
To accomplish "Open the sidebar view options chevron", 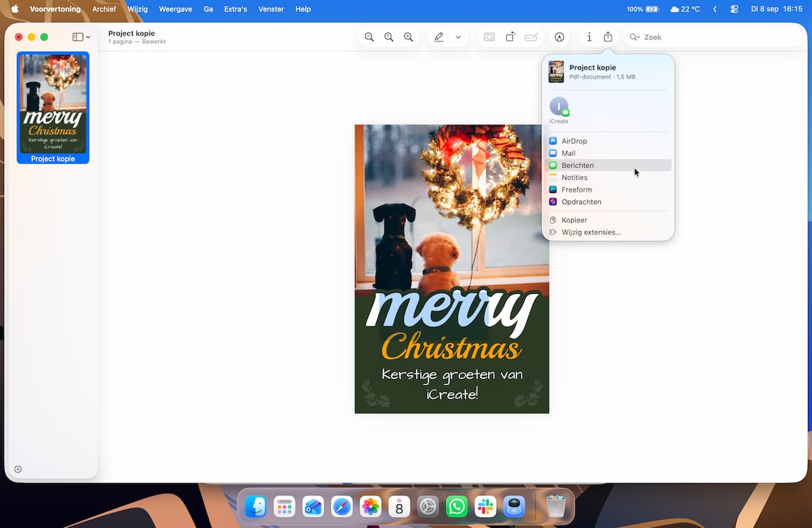I will (88, 37).
